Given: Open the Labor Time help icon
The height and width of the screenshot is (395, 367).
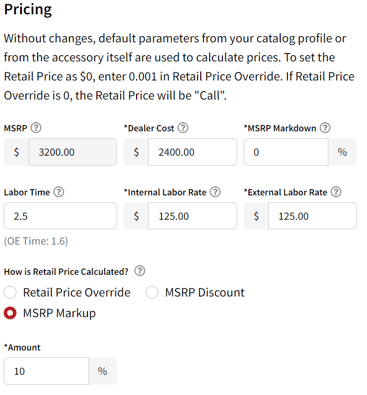Looking at the screenshot, I should point(59,192).
